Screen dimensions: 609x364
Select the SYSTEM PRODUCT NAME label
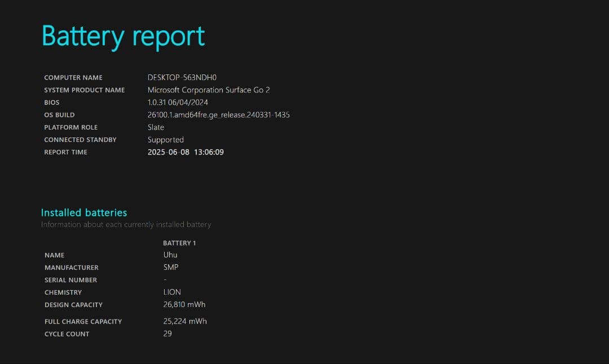tap(85, 90)
